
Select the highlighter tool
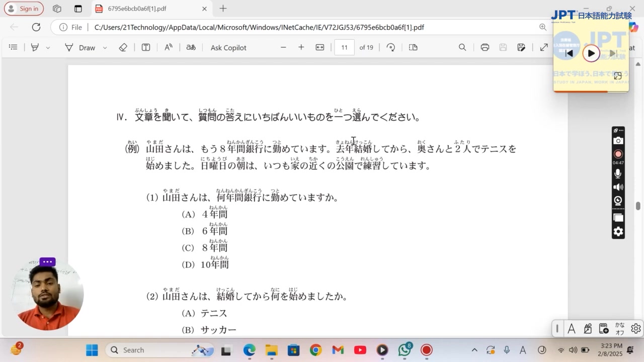[x=35, y=47]
